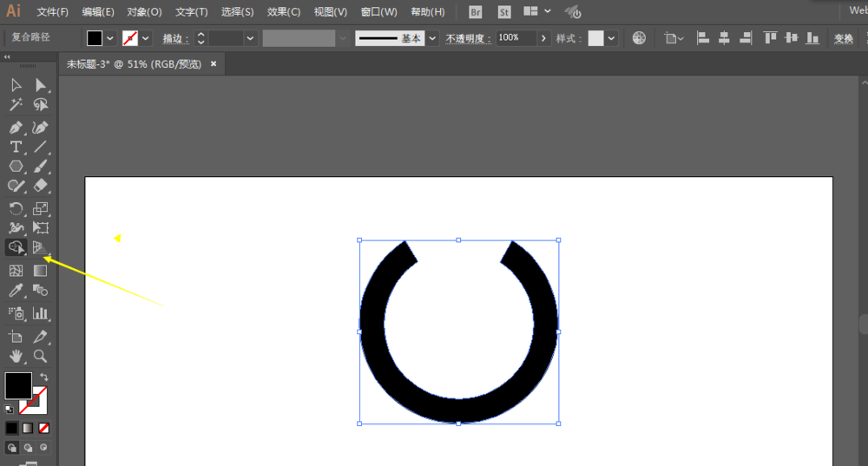Open the 变换 transform panel link
The width and height of the screenshot is (868, 466).
pos(844,38)
